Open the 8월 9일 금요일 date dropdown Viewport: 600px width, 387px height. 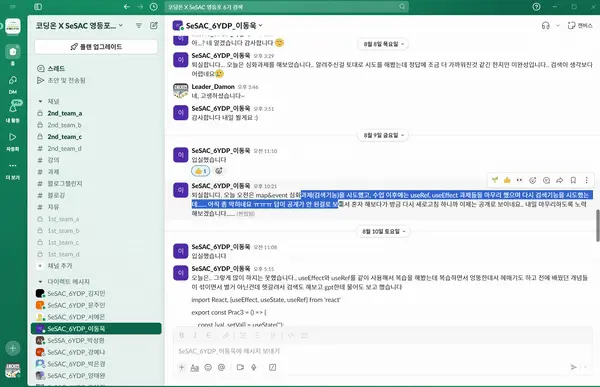(383, 135)
